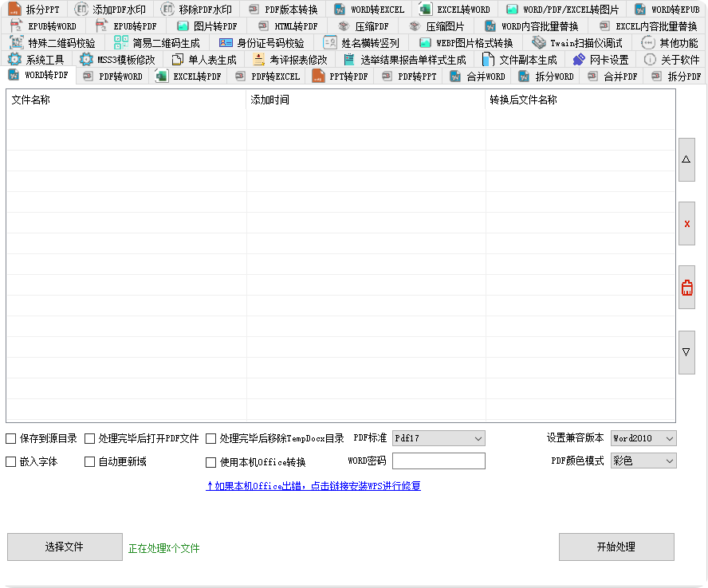Image resolution: width=708 pixels, height=588 pixels.
Task: Open the 压缩图片 icon
Action: point(415,26)
